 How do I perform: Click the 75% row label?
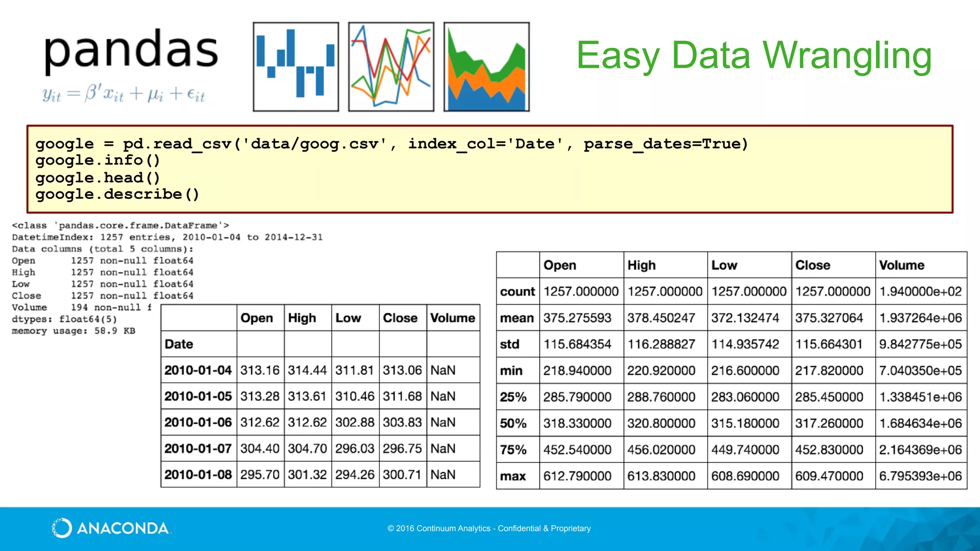click(513, 450)
